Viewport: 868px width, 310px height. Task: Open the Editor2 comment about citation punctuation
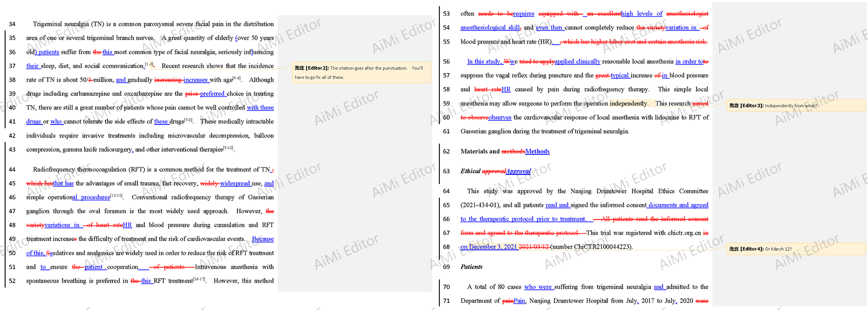pyautogui.click(x=361, y=73)
